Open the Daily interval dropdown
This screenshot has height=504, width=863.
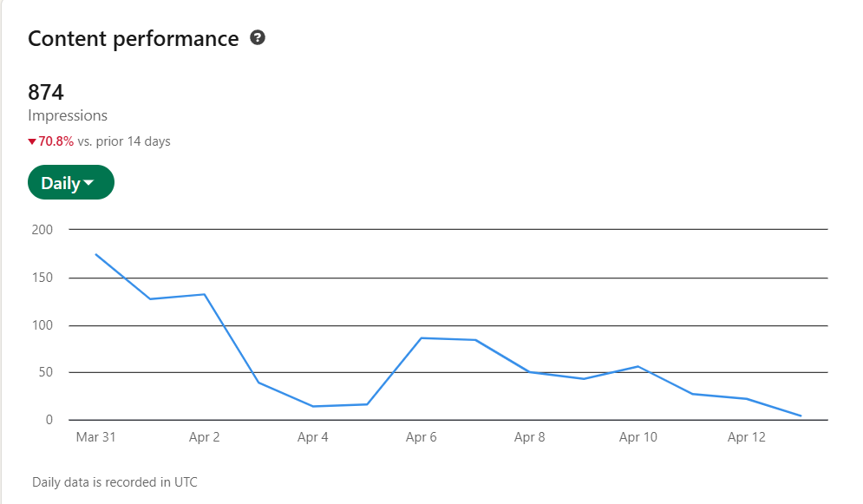tap(70, 183)
